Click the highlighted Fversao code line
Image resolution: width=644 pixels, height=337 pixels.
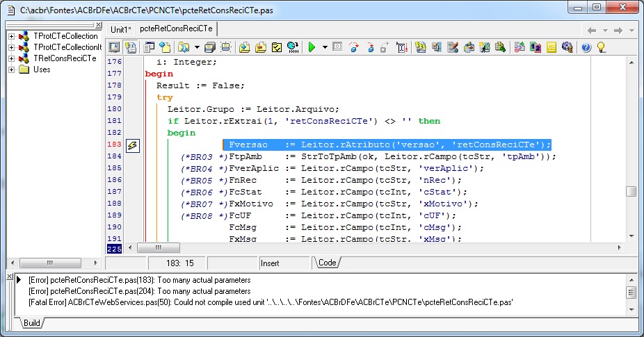tap(387, 145)
